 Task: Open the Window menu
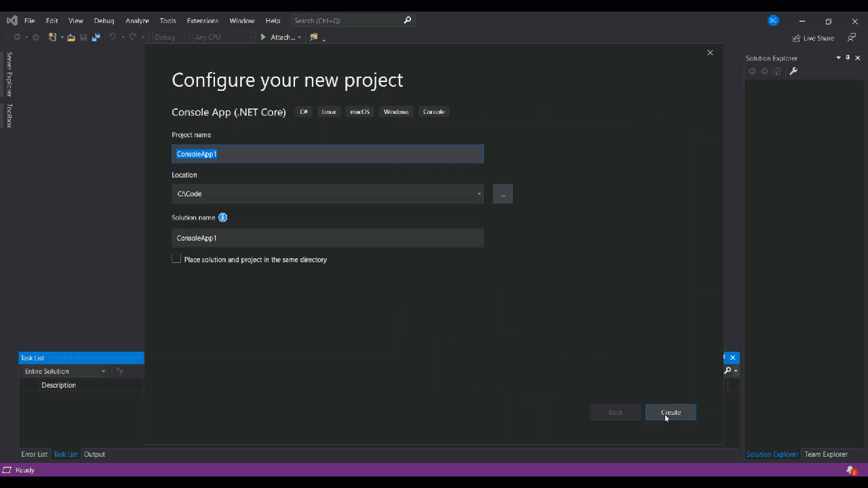(242, 21)
